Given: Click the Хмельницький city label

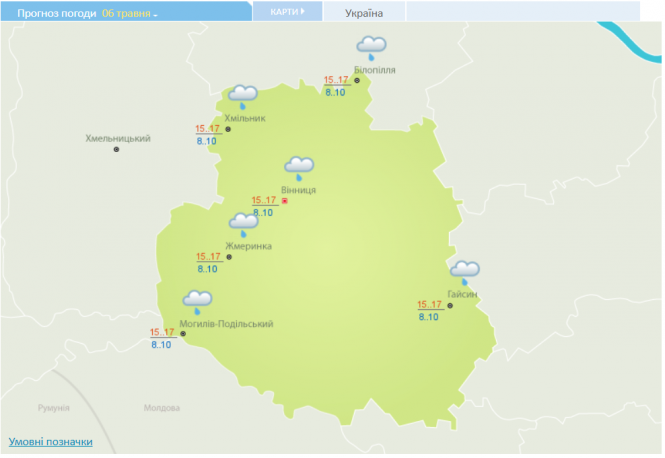Looking at the screenshot, I should pos(118,138).
